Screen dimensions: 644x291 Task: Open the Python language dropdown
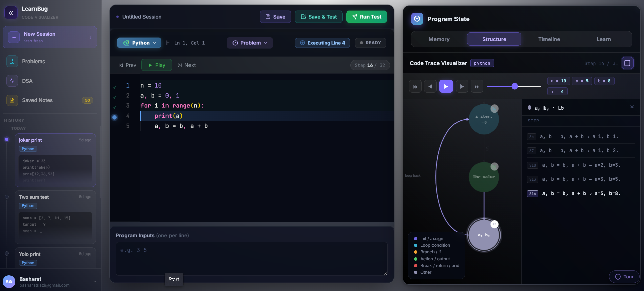tap(139, 43)
